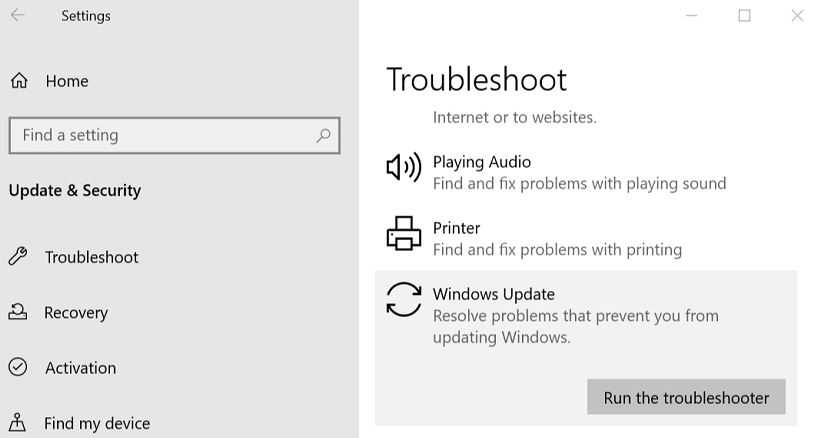
Task: Click the Recovery icon in sidebar
Action: pyautogui.click(x=18, y=312)
